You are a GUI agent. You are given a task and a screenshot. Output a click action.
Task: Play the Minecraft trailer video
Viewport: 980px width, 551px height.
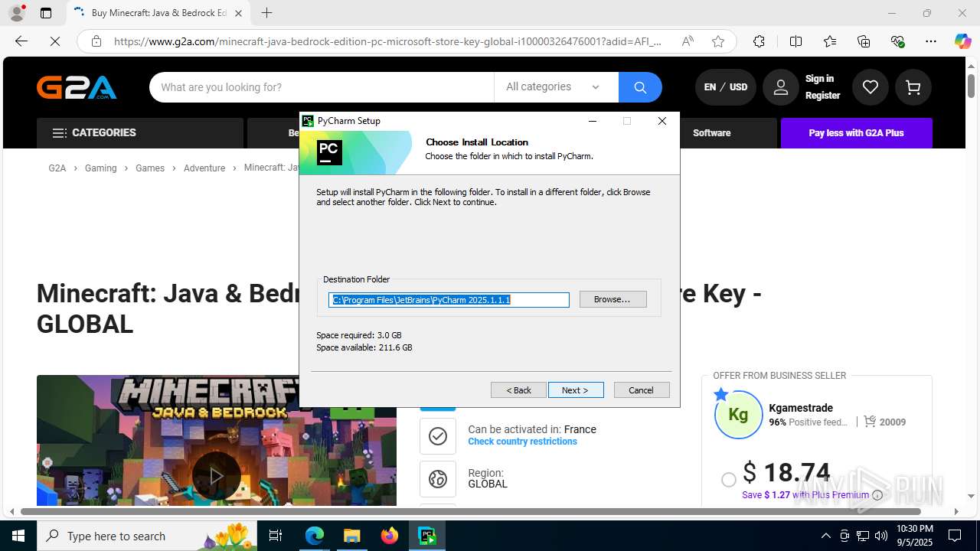pyautogui.click(x=216, y=476)
